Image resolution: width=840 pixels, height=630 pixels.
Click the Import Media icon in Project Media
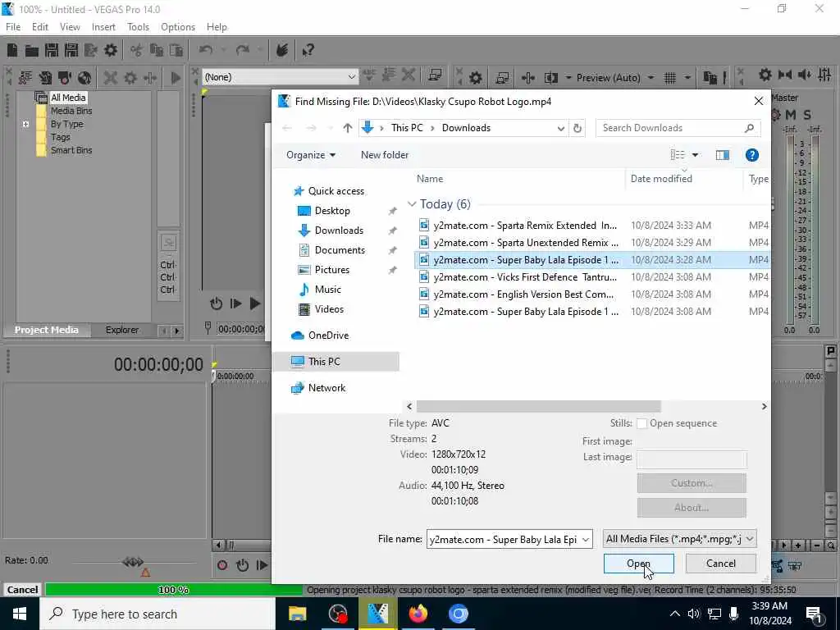25,78
